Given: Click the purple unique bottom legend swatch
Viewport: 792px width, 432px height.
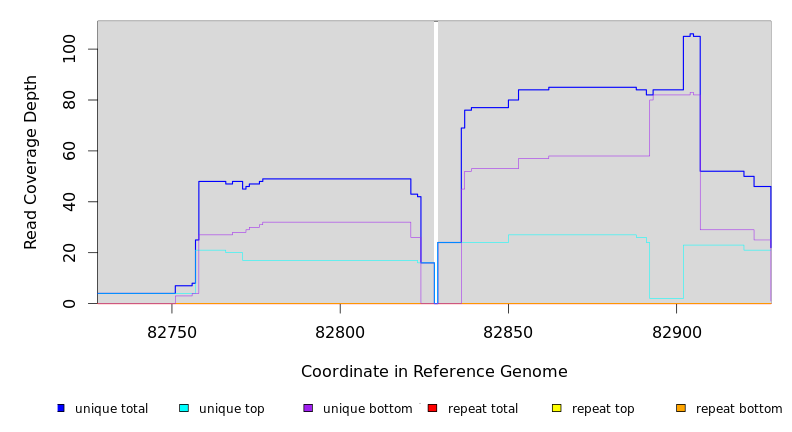Looking at the screenshot, I should tap(308, 408).
